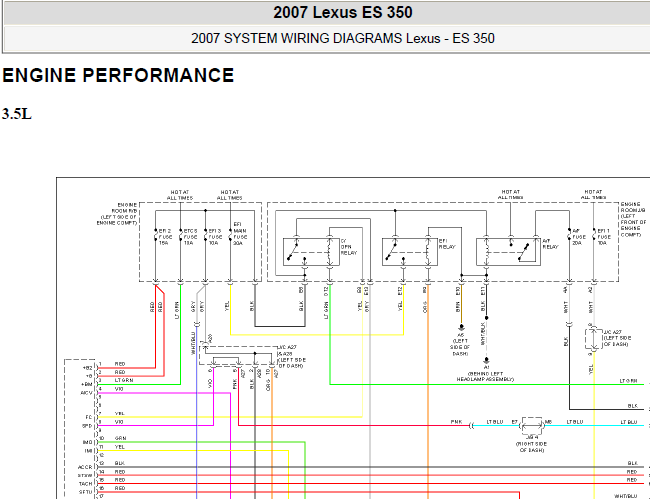Image resolution: width=650 pixels, height=499 pixels.
Task: Click HOT AT ALL TIMES above EFI 1 fuse
Action: pyautogui.click(x=593, y=195)
